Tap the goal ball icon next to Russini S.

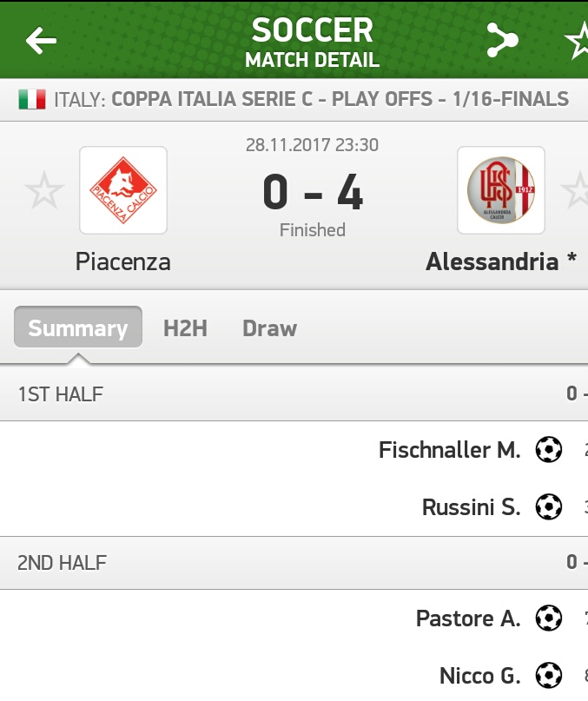click(x=548, y=506)
